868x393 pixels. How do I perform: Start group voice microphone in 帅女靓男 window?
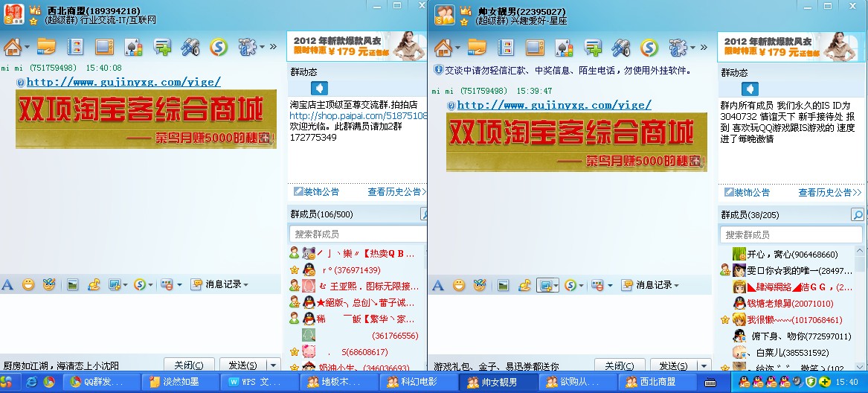(x=621, y=48)
